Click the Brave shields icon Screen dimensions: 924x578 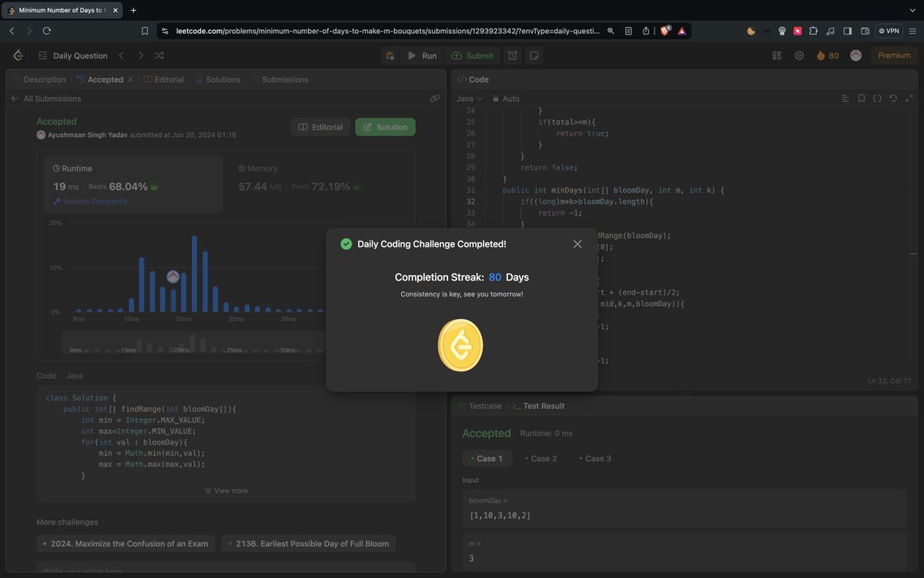[665, 31]
